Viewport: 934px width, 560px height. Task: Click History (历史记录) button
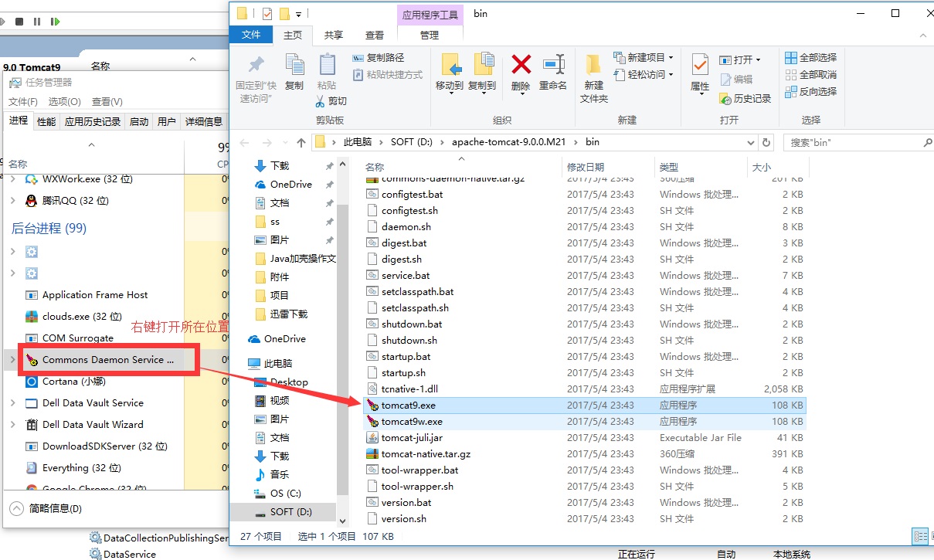click(745, 99)
